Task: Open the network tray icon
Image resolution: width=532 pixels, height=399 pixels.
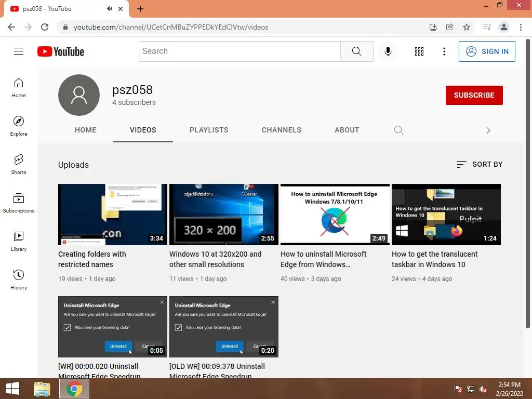Action: coord(471,389)
